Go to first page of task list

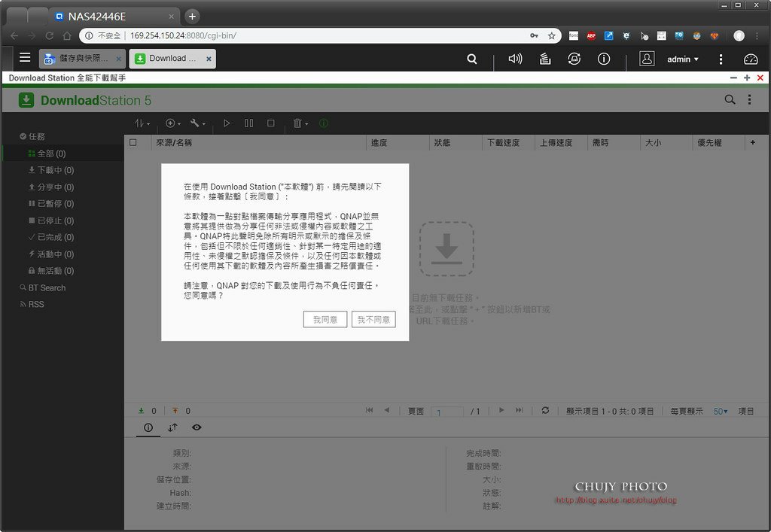tap(369, 410)
